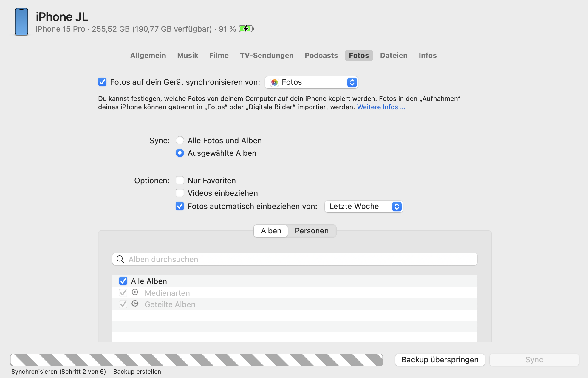Click the gear icon next to Medienarten
This screenshot has height=385, width=588.
pyautogui.click(x=135, y=292)
